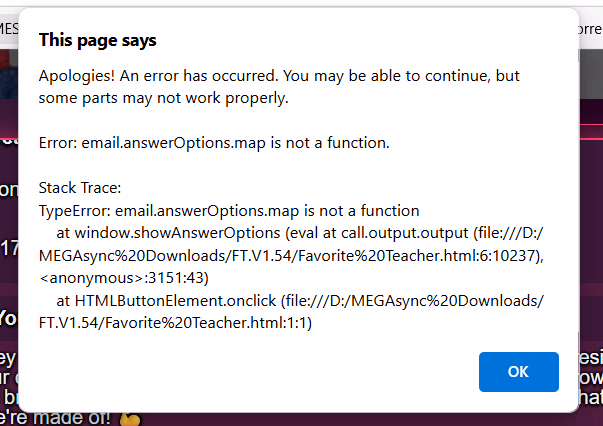Click the pink horizontal line right of dialog
The width and height of the screenshot is (603, 426).
click(591, 138)
